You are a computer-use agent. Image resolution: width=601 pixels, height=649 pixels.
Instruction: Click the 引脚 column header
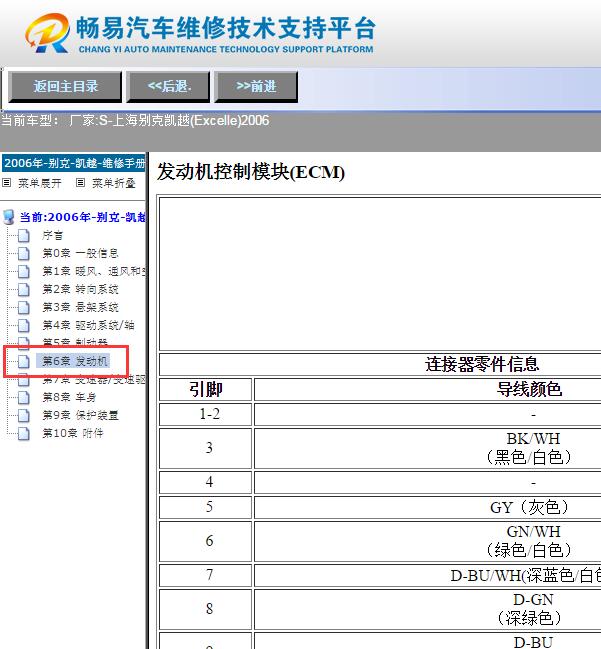206,389
